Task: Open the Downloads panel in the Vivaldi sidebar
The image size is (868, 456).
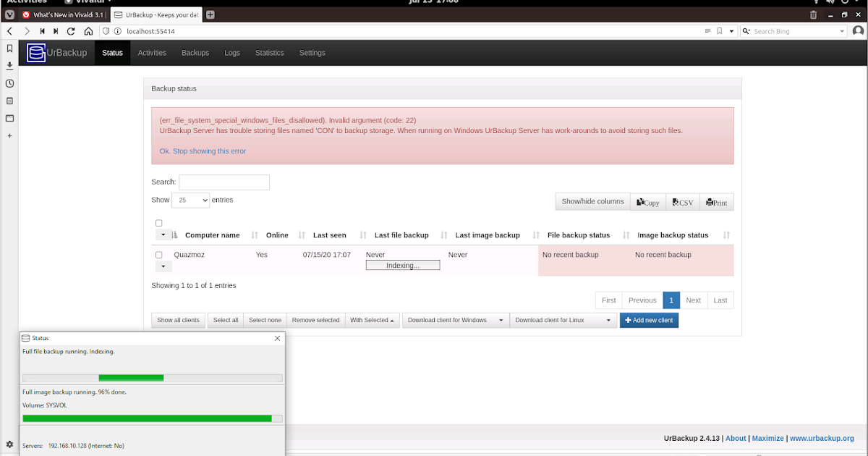Action: point(9,64)
